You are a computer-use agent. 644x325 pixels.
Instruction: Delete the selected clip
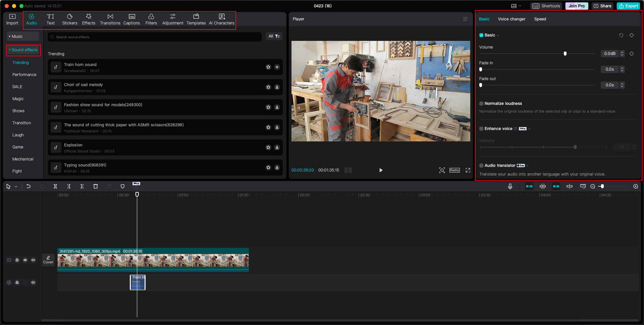96,186
